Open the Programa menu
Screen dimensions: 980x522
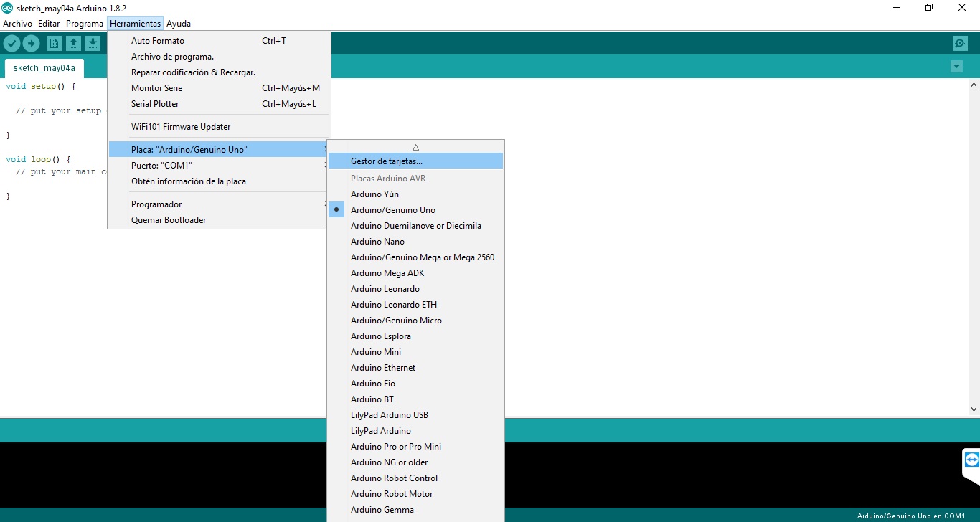(85, 24)
